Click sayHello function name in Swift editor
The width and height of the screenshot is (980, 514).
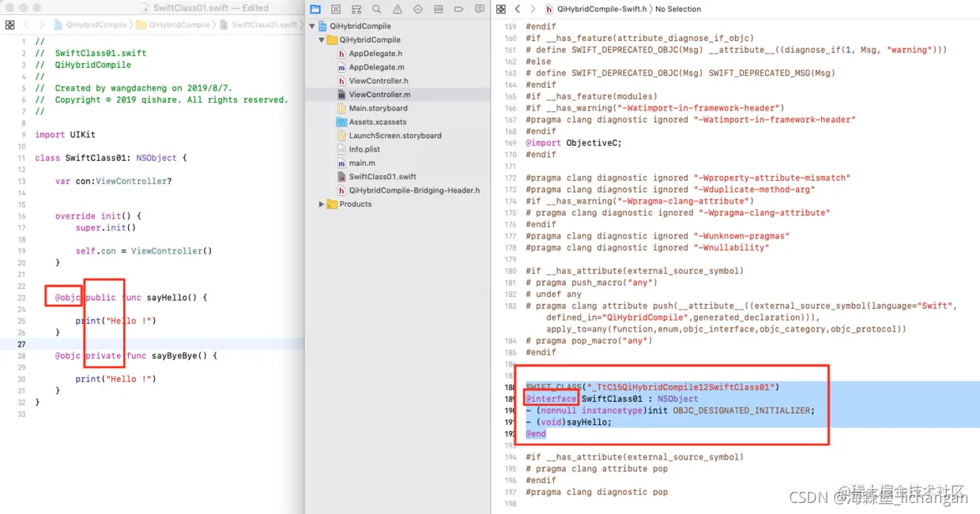pos(168,298)
